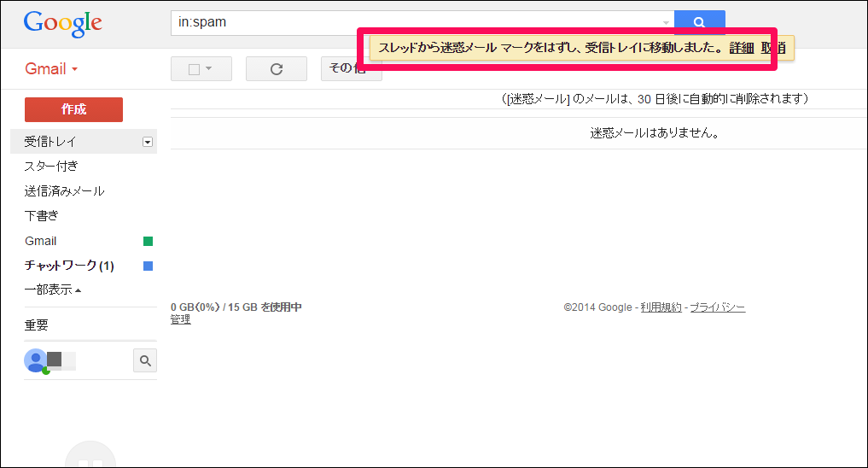The width and height of the screenshot is (868, 468).
Task: Click 詳細 link in the notification
Action: [x=741, y=49]
